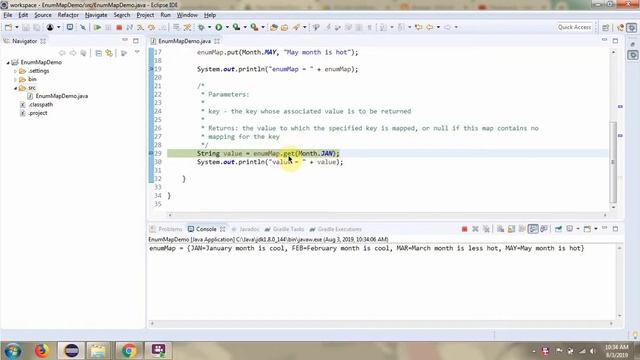Click the volume icon in system tray

pyautogui.click(x=593, y=351)
